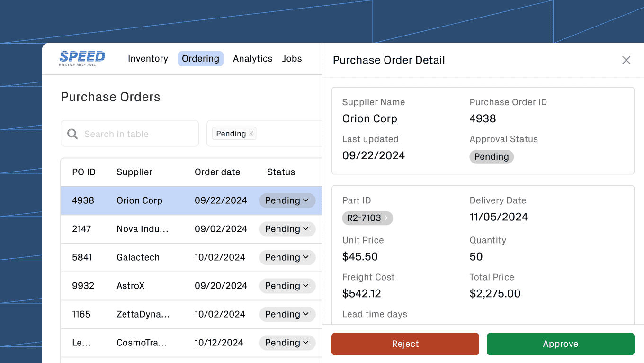
Task: Click the search magnifier icon
Action: tap(72, 134)
